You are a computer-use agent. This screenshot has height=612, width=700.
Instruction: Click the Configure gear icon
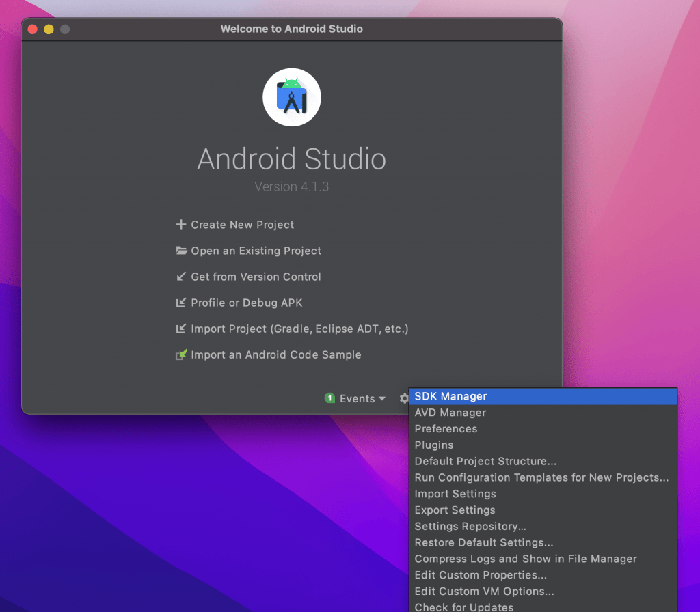click(x=403, y=398)
